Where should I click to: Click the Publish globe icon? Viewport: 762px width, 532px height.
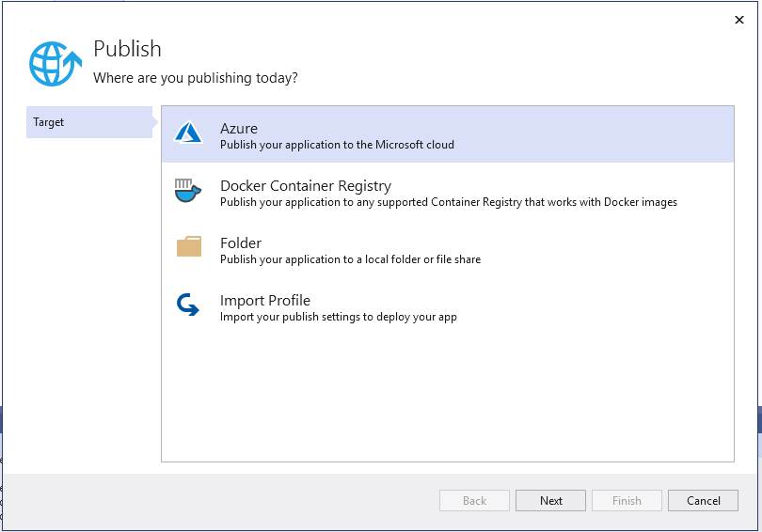(x=55, y=64)
